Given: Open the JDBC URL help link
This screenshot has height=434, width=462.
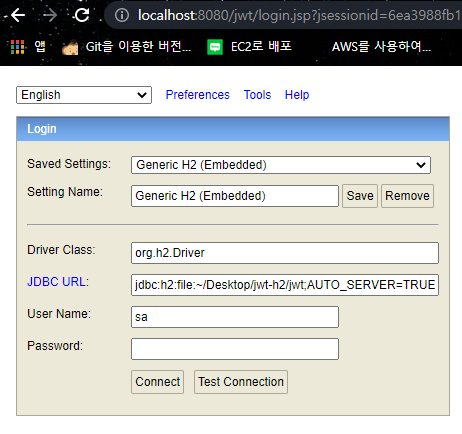Looking at the screenshot, I should (x=58, y=282).
